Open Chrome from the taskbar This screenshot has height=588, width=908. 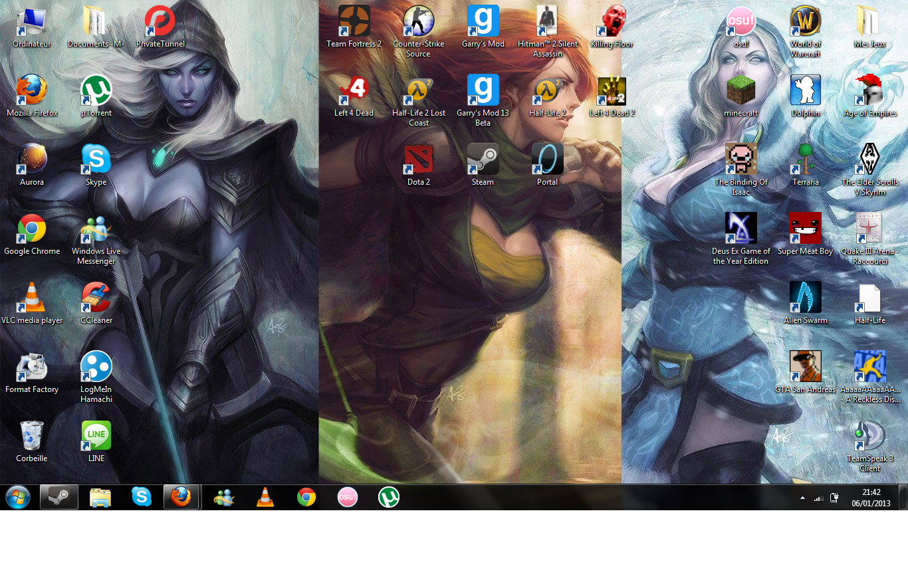(306, 497)
